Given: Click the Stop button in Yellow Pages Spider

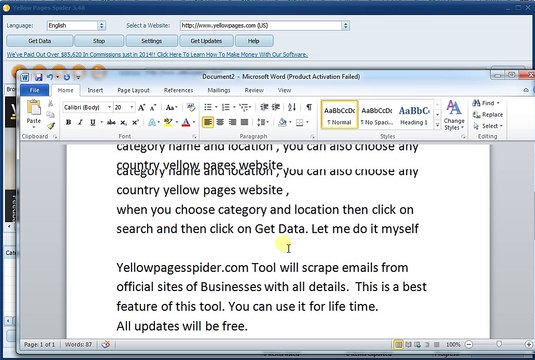Looking at the screenshot, I should click(x=99, y=41).
